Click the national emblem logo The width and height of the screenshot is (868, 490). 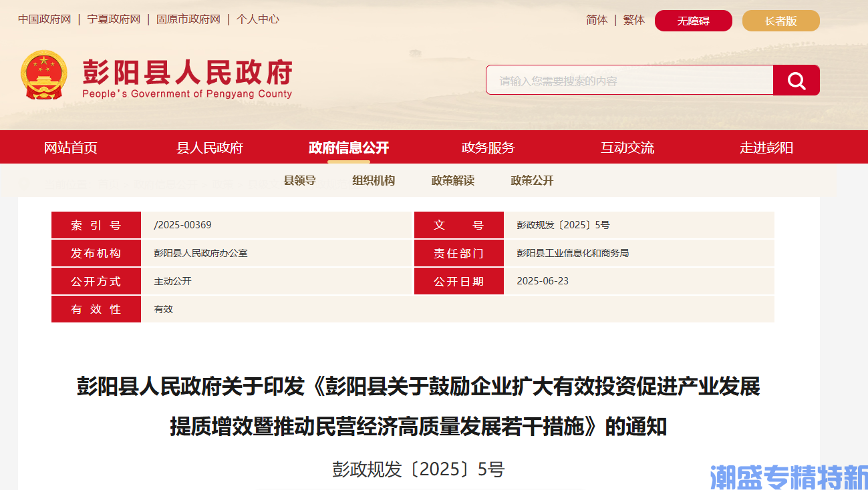(x=44, y=75)
